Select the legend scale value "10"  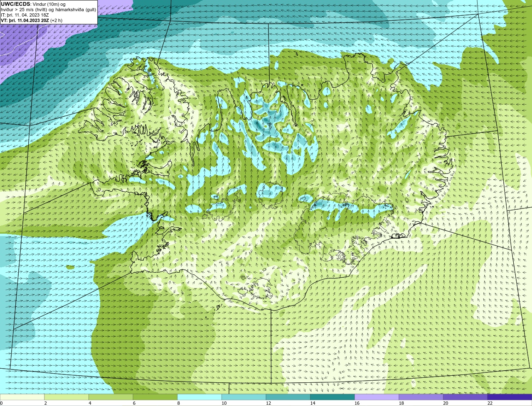click(224, 403)
